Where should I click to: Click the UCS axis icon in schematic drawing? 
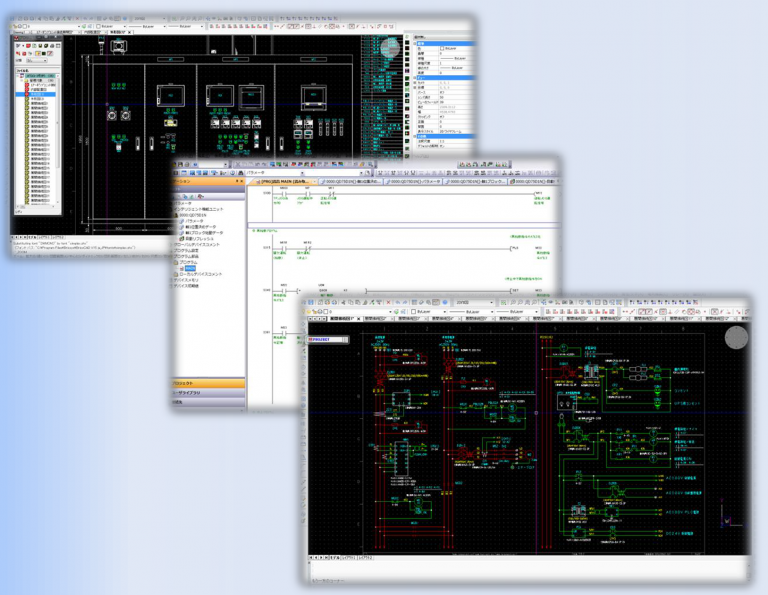pyautogui.click(x=729, y=519)
